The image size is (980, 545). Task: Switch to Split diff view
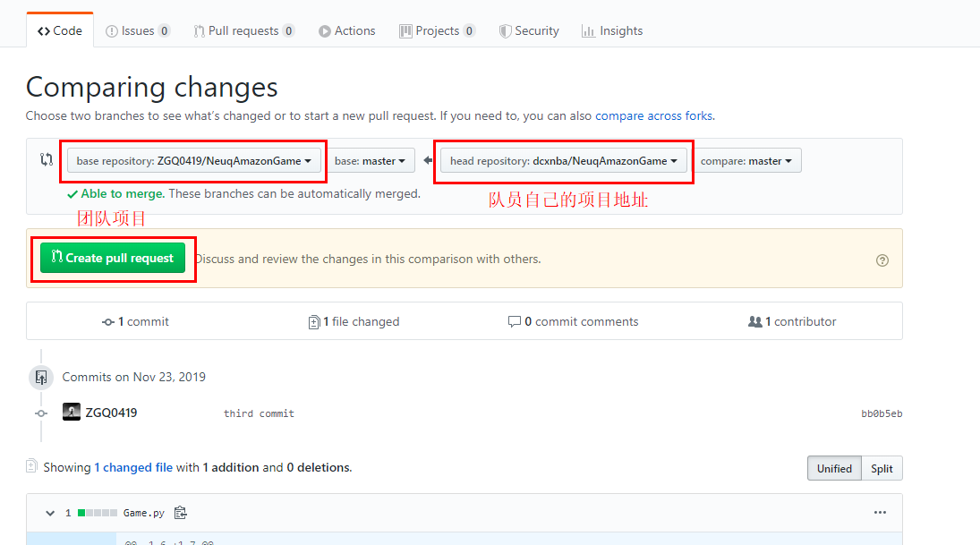pos(882,468)
